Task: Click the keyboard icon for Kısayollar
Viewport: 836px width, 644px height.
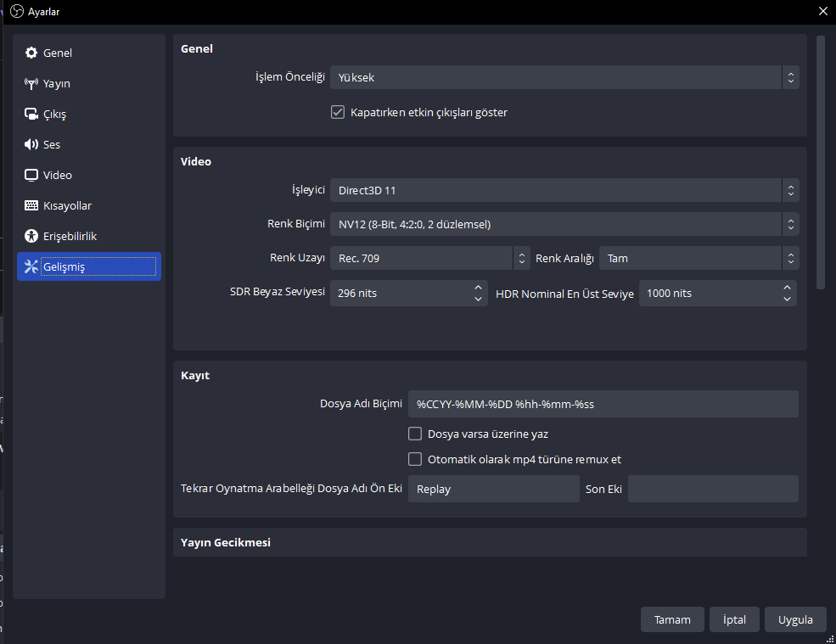Action: pyautogui.click(x=31, y=206)
